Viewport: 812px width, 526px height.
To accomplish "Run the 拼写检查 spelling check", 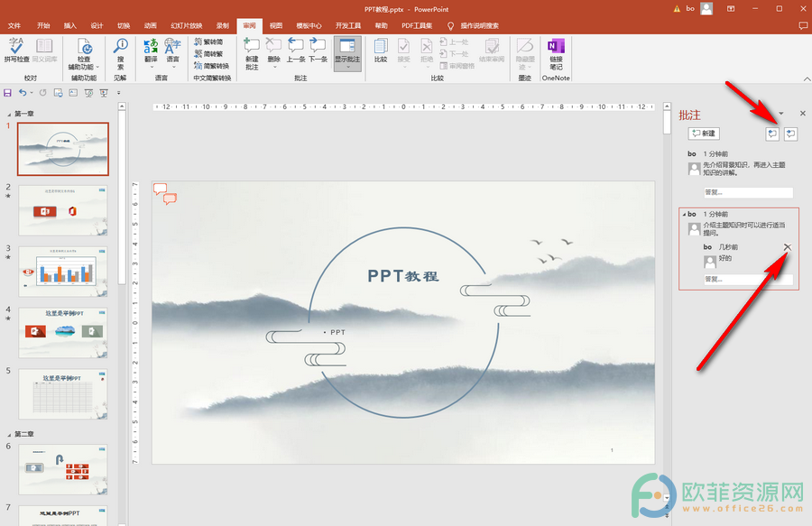I will [x=16, y=51].
